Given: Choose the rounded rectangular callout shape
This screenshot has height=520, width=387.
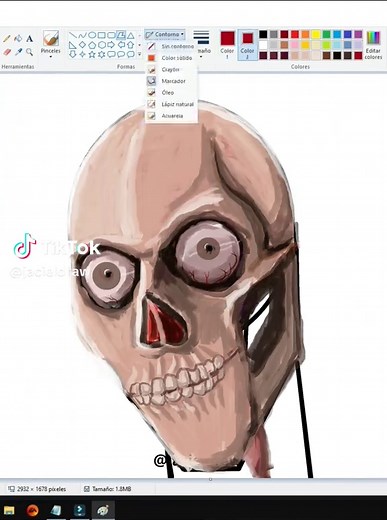Looking at the screenshot, I should [111, 54].
